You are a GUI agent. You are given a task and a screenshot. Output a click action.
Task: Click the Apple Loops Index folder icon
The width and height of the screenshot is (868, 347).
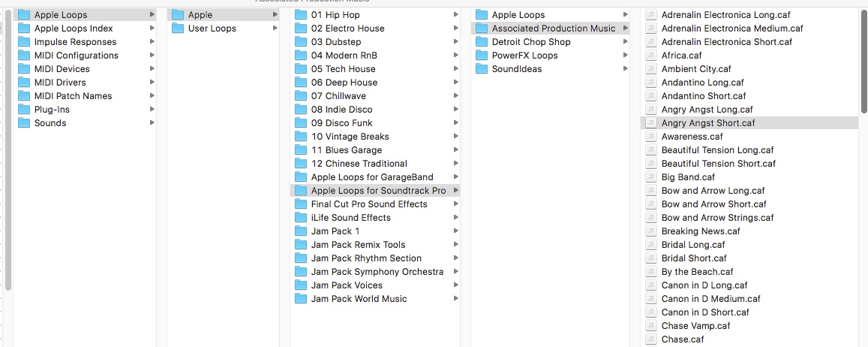(x=24, y=29)
